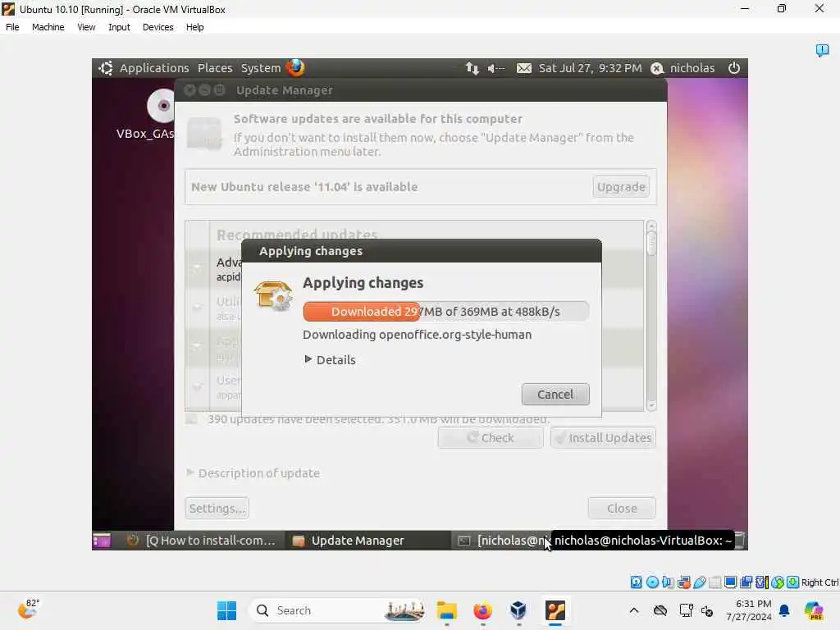This screenshot has width=840, height=630.
Task: Open Firefox from the Windows taskbar
Action: pos(482,610)
